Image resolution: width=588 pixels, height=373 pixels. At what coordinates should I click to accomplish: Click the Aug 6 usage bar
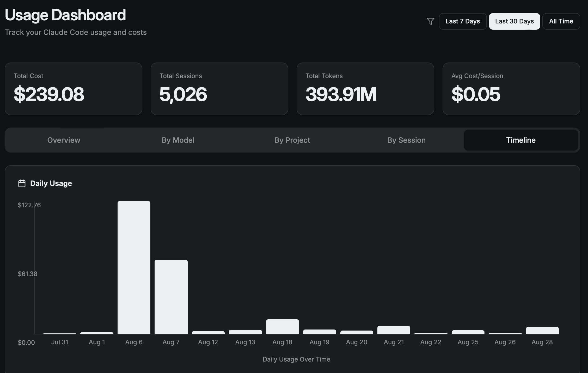click(134, 268)
